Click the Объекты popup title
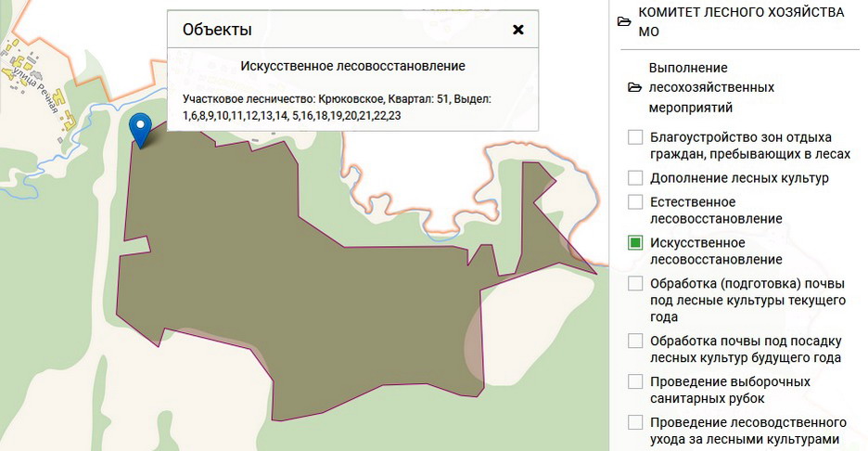Viewport: 868px width, 451px height. click(x=217, y=30)
